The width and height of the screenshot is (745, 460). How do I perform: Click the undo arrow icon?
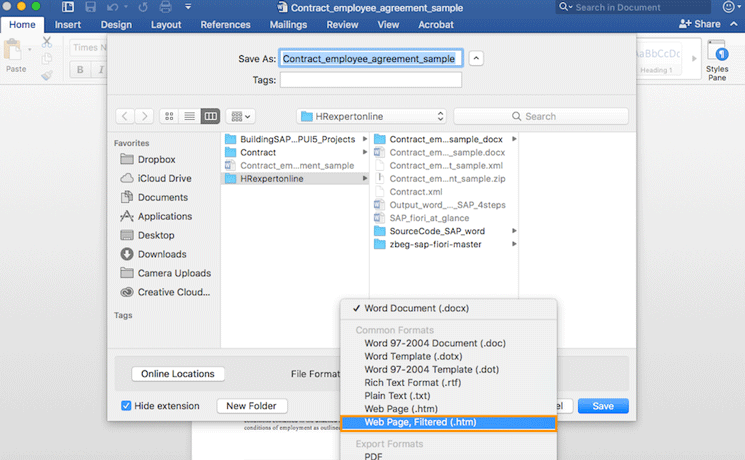[113, 7]
